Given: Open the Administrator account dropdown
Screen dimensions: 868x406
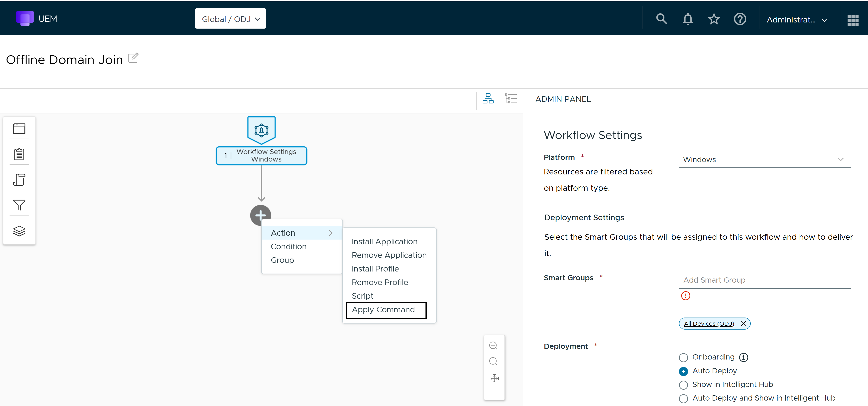Looking at the screenshot, I should pyautogui.click(x=797, y=20).
